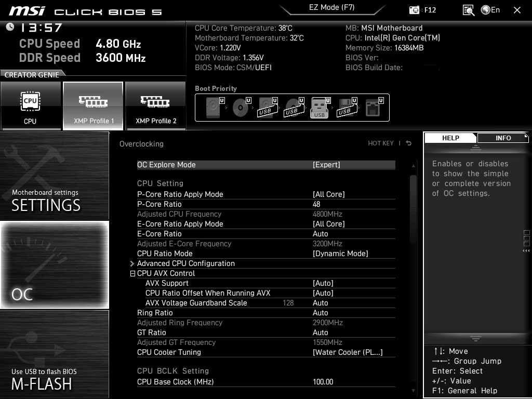This screenshot has width=532, height=399.
Task: Click the CPU Speed 4.80 GHz readout
Action: (x=80, y=44)
